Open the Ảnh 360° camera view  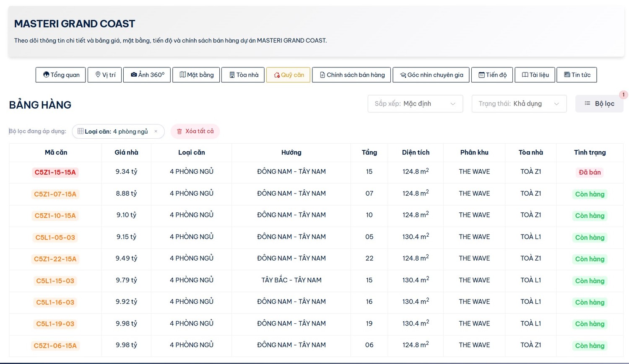[147, 75]
